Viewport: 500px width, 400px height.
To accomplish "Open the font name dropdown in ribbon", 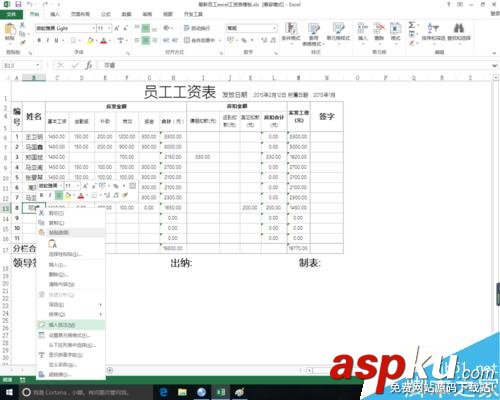I will [x=94, y=28].
